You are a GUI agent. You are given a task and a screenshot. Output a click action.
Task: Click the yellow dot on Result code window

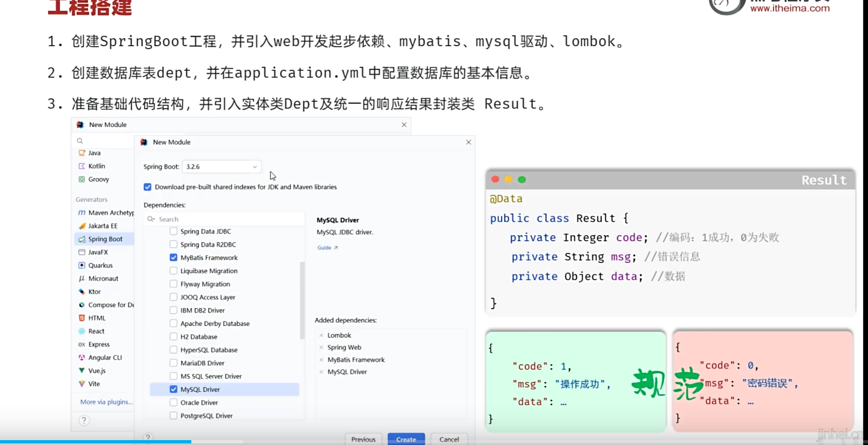pyautogui.click(x=508, y=179)
